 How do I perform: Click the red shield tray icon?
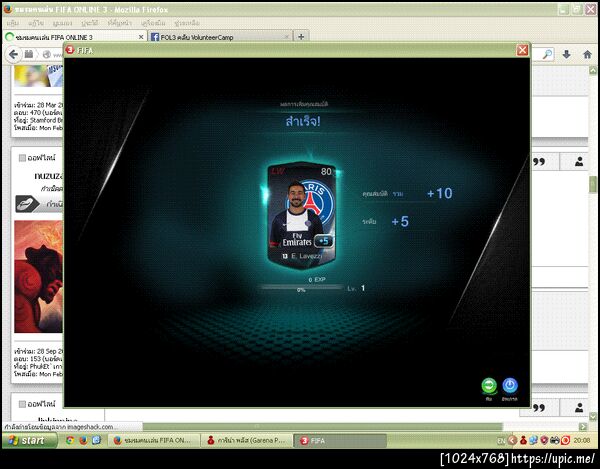coord(544,441)
